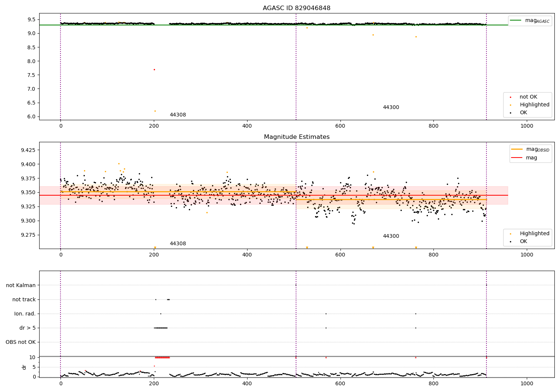Click the 800 x-axis tick of bottom plot

click(x=433, y=383)
